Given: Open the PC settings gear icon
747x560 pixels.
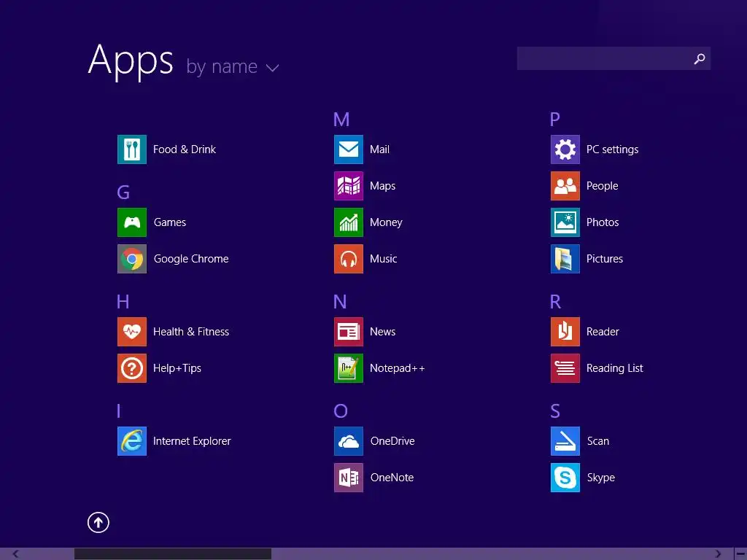Looking at the screenshot, I should pos(565,149).
